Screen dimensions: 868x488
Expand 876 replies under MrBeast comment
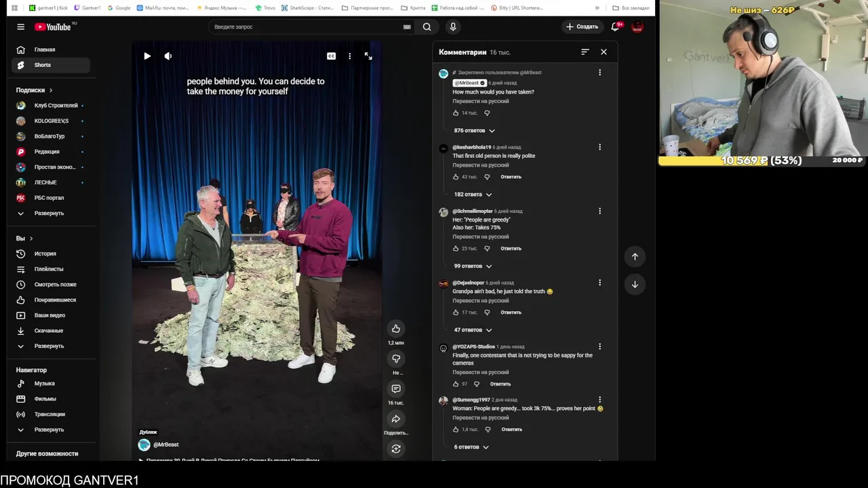click(x=475, y=130)
